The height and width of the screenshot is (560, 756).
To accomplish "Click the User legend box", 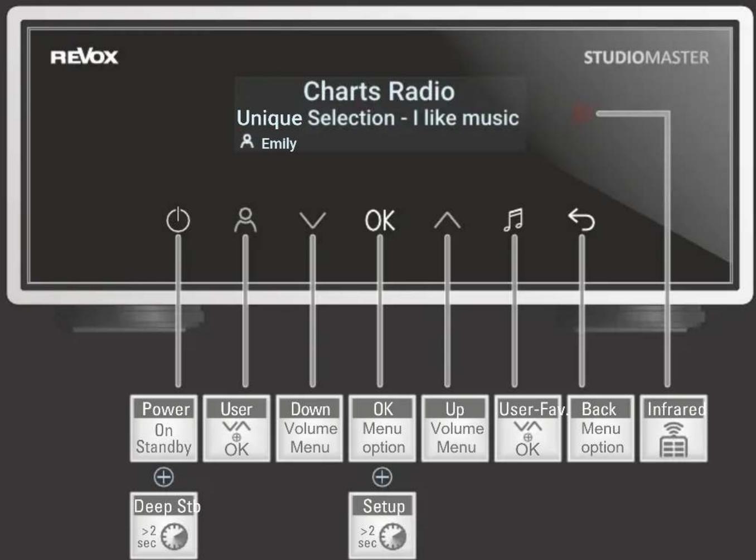I will point(236,428).
